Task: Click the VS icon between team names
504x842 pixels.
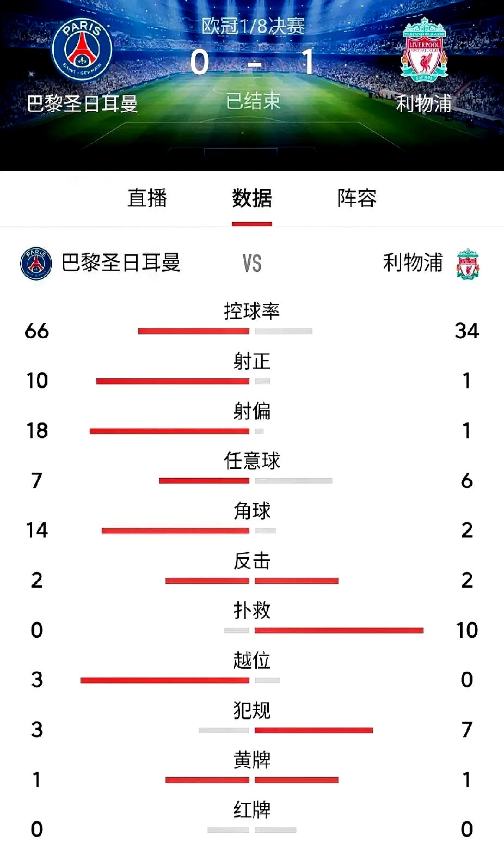Action: [x=251, y=263]
